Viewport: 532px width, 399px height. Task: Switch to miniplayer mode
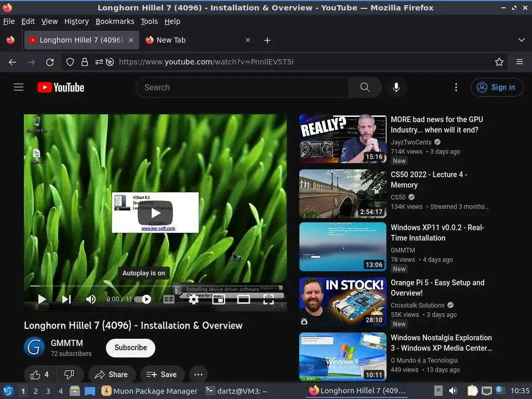[x=219, y=299]
